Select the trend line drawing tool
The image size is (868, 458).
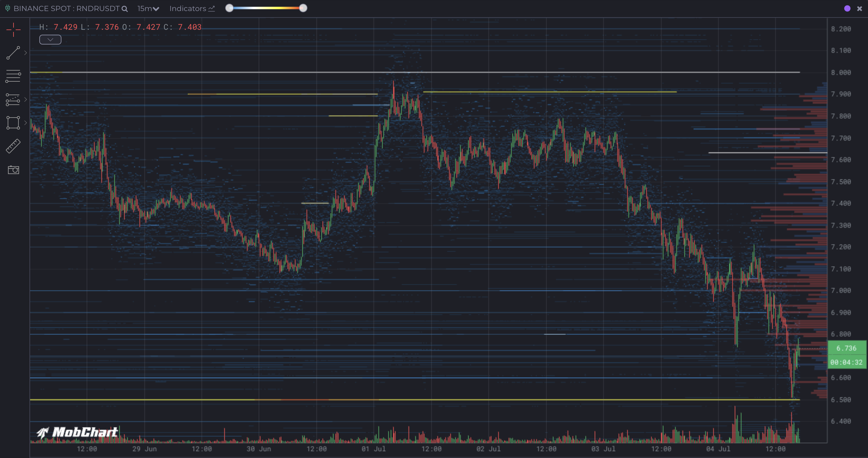(13, 53)
